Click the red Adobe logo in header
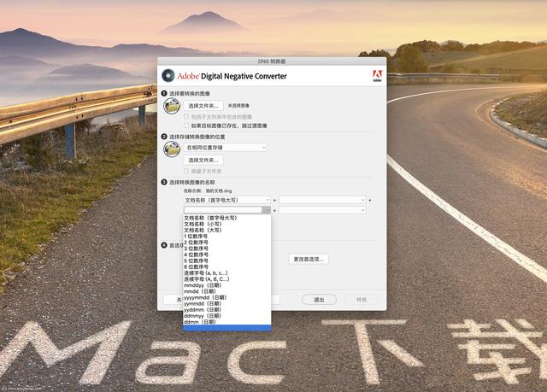The height and width of the screenshot is (392, 547). 378,76
